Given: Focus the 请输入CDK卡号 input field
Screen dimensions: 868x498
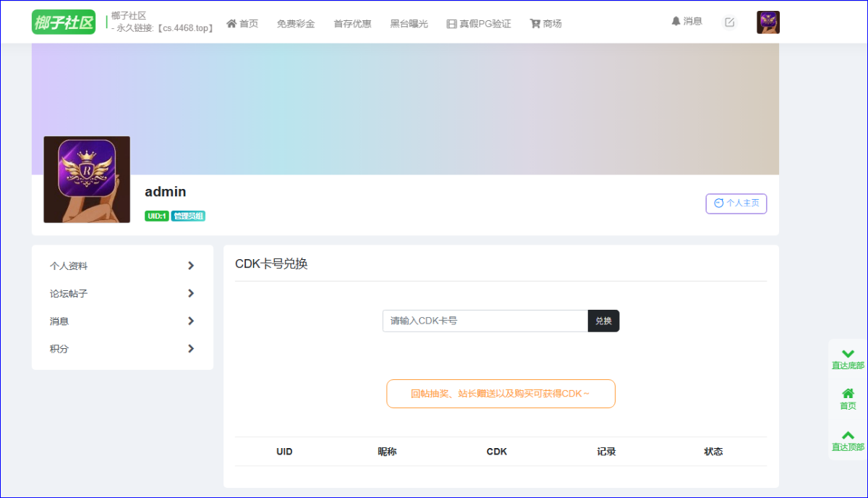Looking at the screenshot, I should (485, 321).
